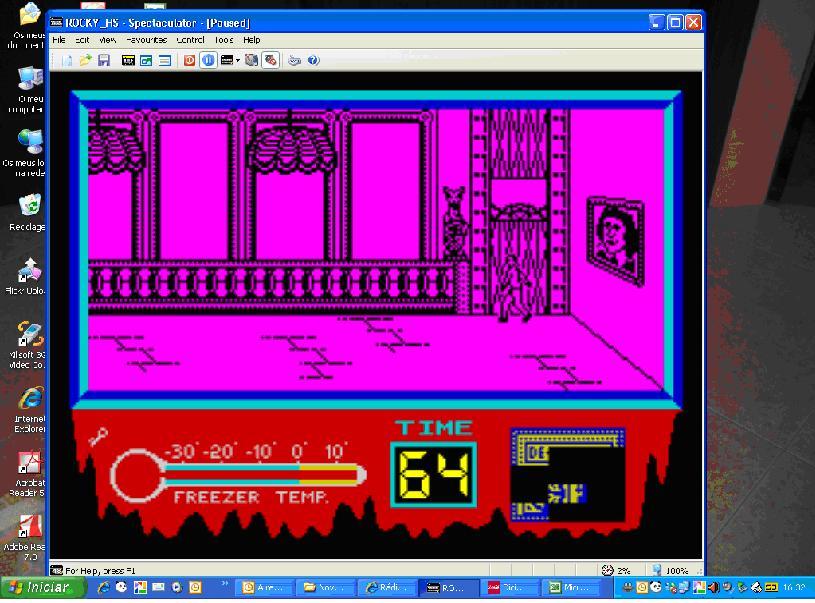Open the Internet Explorer desktop shortcut
This screenshot has width=815, height=603.
click(29, 410)
